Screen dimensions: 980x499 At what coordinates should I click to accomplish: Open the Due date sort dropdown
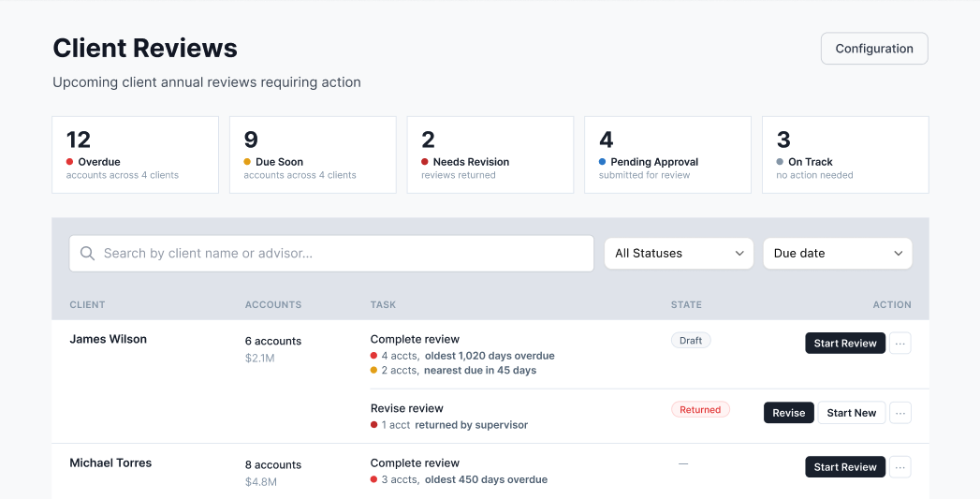point(838,254)
